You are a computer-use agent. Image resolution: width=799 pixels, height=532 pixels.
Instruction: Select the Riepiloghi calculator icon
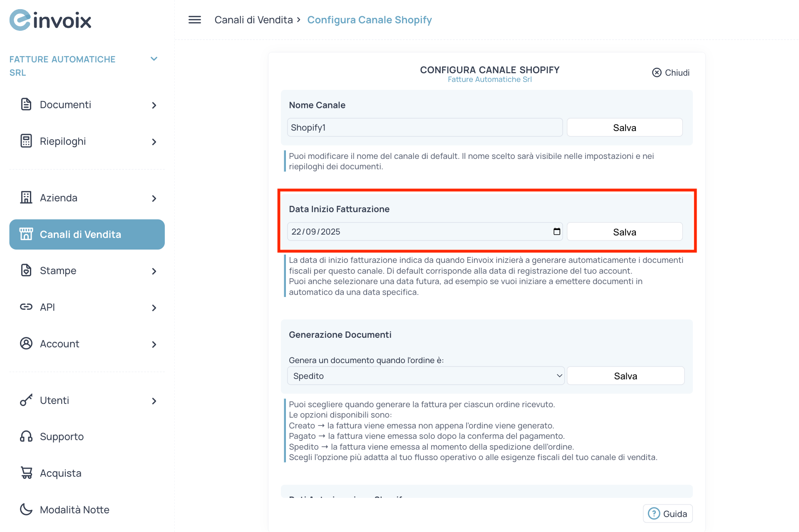[x=26, y=141]
